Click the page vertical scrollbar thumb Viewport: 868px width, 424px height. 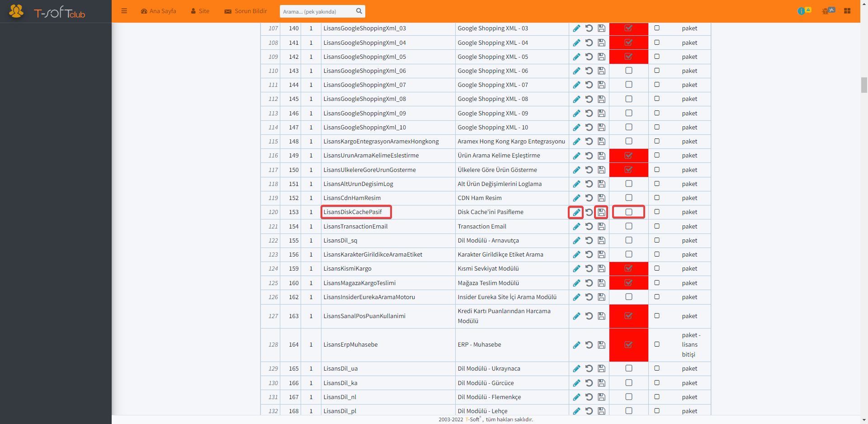(x=864, y=85)
